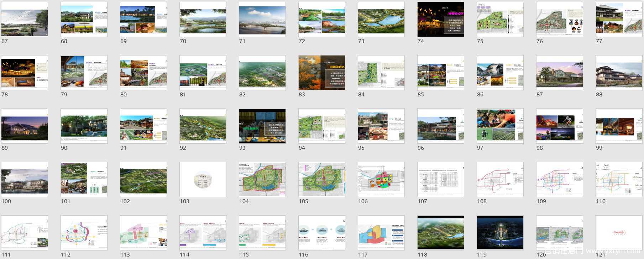Screen dimensions: 644x259
Task: Select slide 89 dusk house rendering
Action: click(25, 126)
